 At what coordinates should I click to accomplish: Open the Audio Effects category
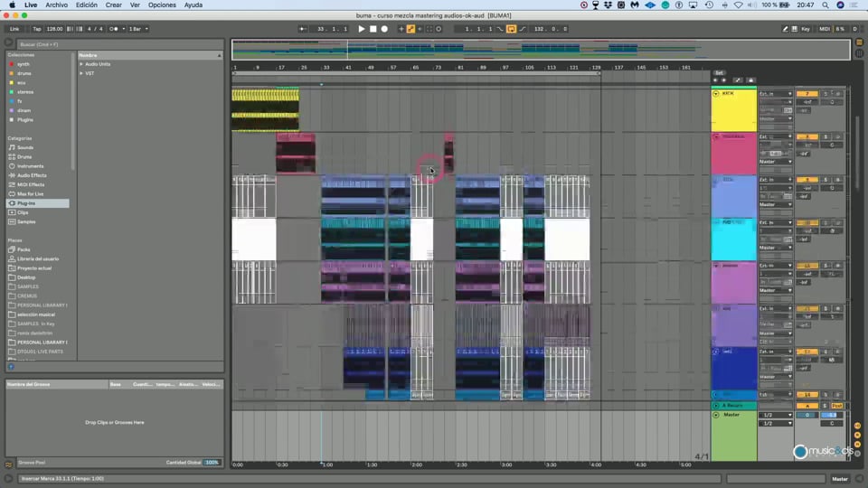click(32, 175)
